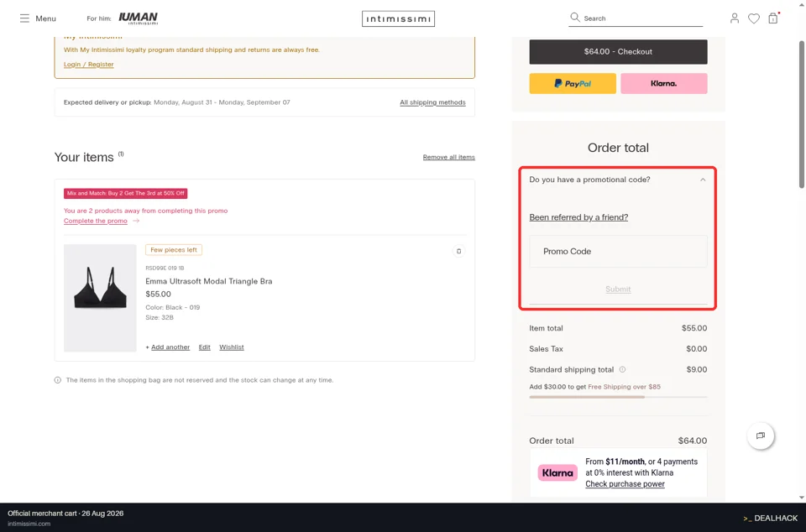Open the chat bubble widget
The image size is (806, 532).
(x=761, y=436)
